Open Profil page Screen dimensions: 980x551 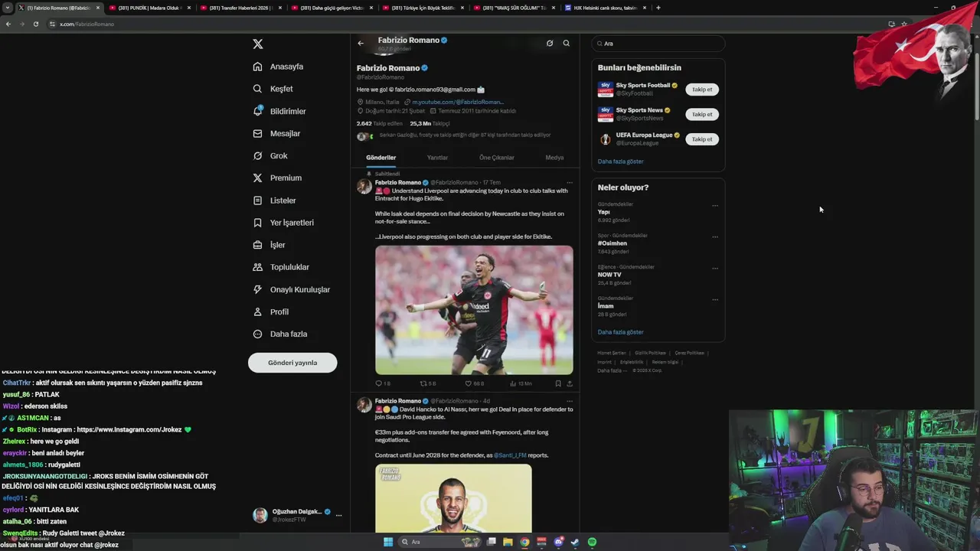click(x=270, y=311)
